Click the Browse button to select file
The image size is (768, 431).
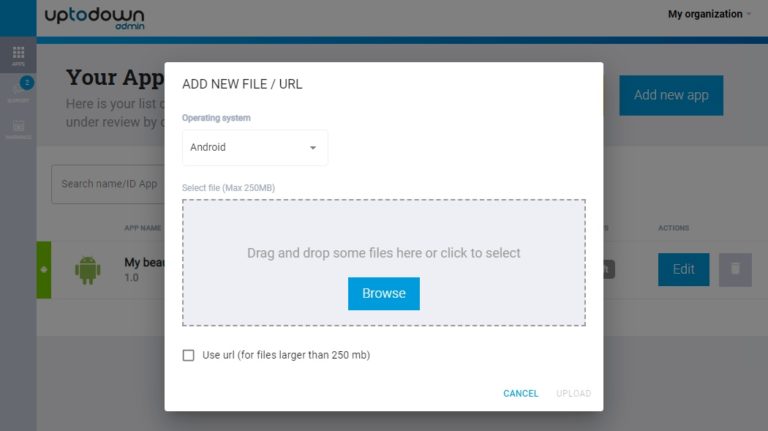pyautogui.click(x=383, y=293)
